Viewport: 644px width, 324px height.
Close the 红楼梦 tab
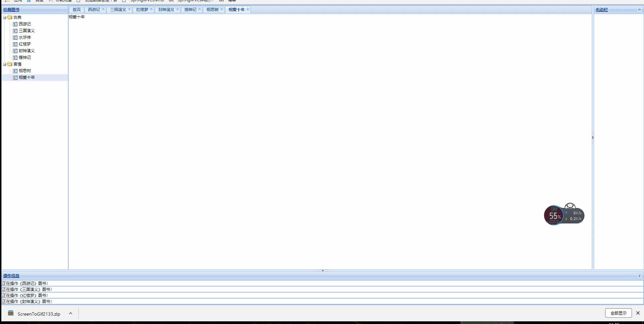(x=151, y=9)
